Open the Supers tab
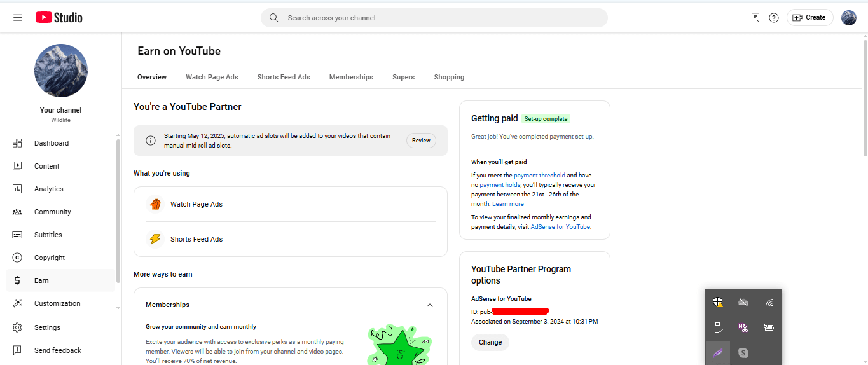The width and height of the screenshot is (868, 365). (x=403, y=77)
